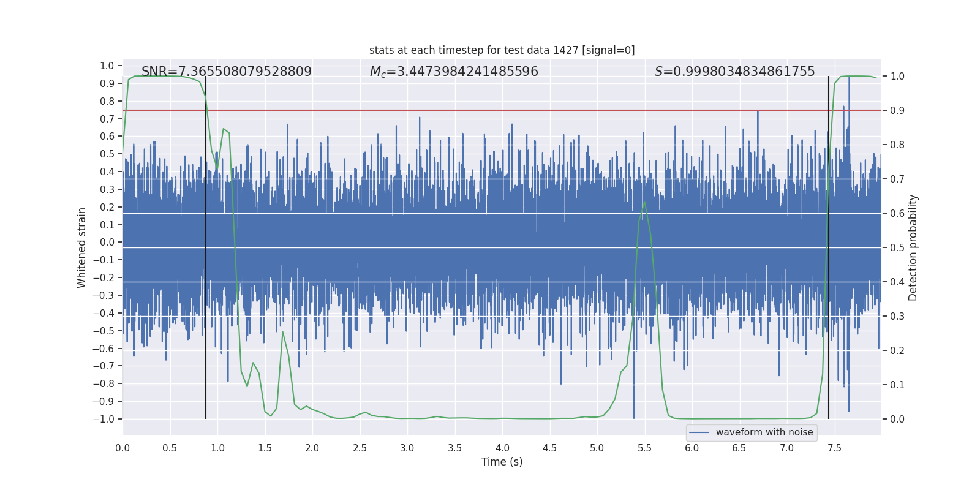Viewport: 980px width, 490px height.
Task: Click the 'Detection probability' right axis label
Action: point(913,247)
